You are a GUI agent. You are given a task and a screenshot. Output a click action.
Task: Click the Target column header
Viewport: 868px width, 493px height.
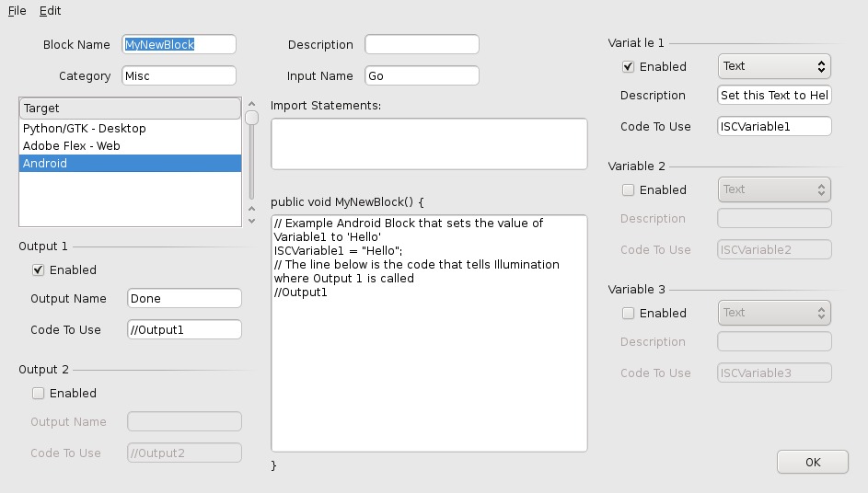tap(130, 109)
